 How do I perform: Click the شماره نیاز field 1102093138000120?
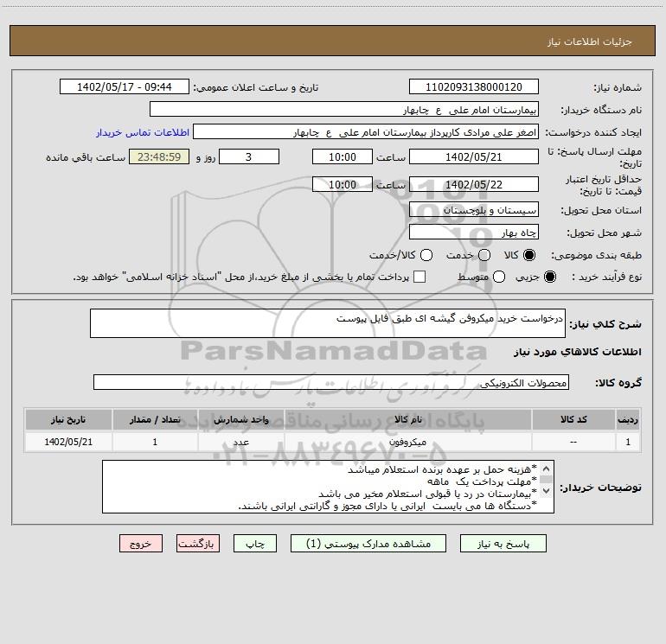coord(474,86)
